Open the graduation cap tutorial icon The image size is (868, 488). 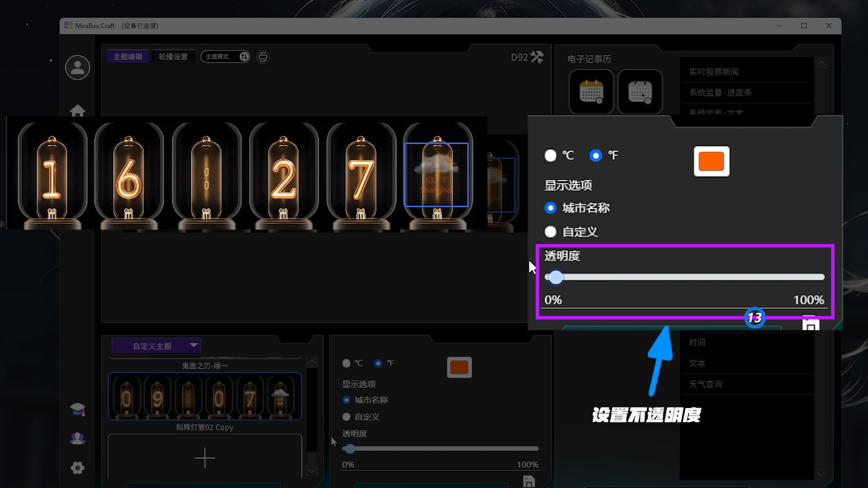77,409
